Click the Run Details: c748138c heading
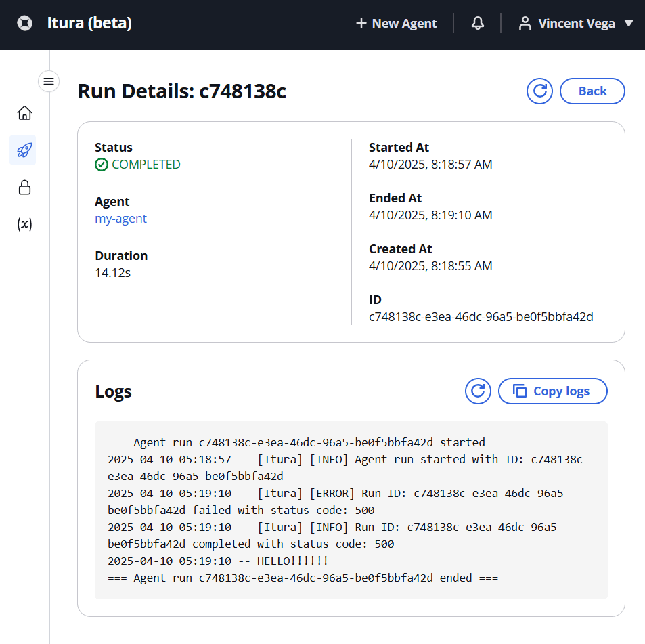The height and width of the screenshot is (644, 645). (182, 91)
